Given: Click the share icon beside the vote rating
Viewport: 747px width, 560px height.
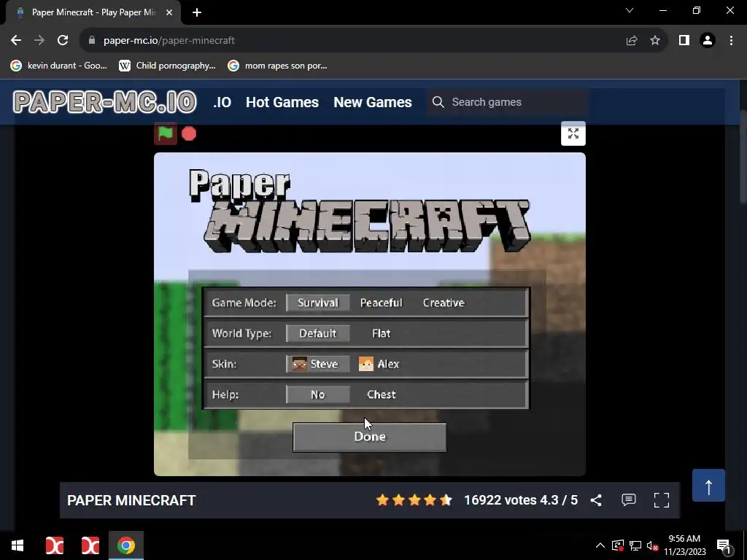Looking at the screenshot, I should coord(596,500).
